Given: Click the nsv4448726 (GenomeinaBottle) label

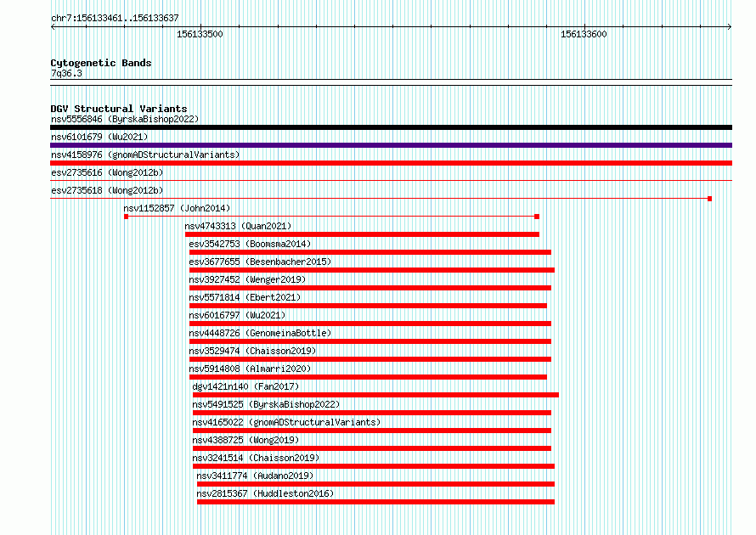Looking at the screenshot, I should pos(260,333).
